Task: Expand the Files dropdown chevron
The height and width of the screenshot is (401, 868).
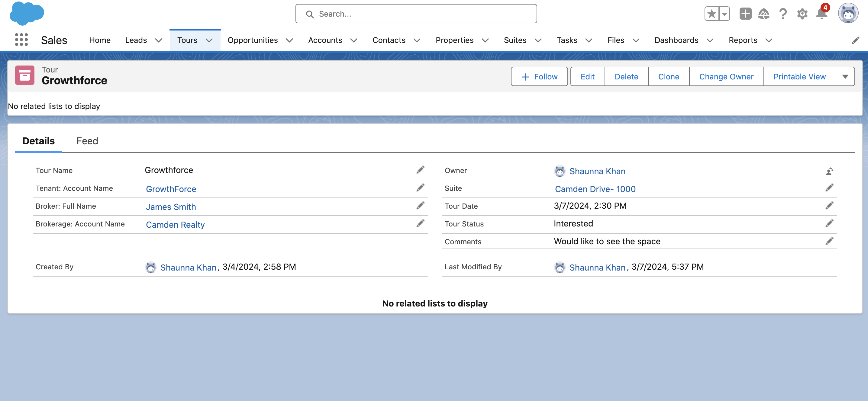Action: pyautogui.click(x=635, y=40)
